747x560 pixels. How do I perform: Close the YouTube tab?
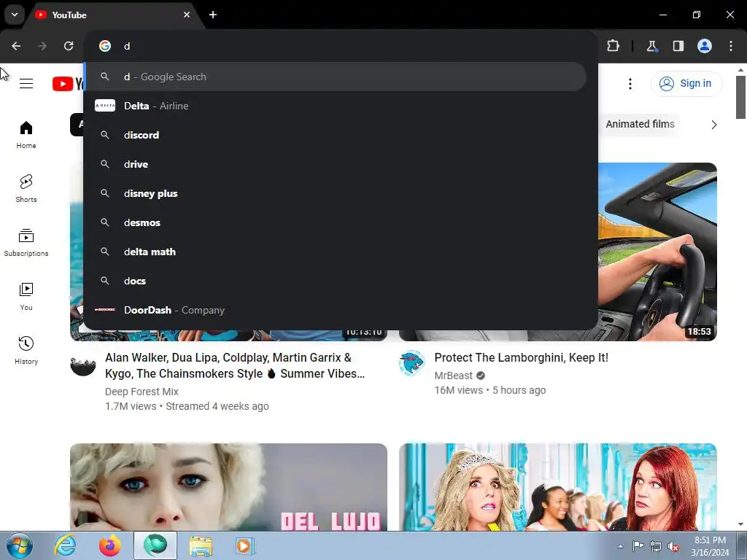click(187, 15)
